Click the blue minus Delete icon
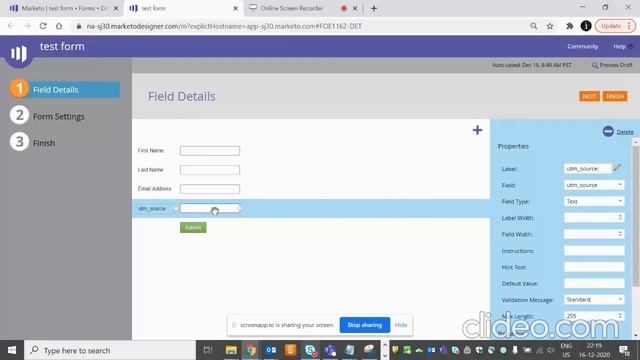Viewport: 640px width, 360px height. [608, 131]
